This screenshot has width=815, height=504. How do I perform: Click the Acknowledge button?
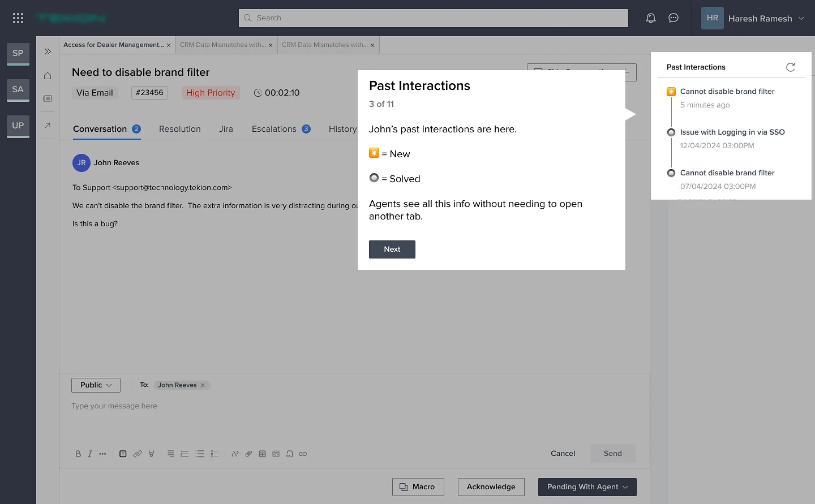[491, 487]
